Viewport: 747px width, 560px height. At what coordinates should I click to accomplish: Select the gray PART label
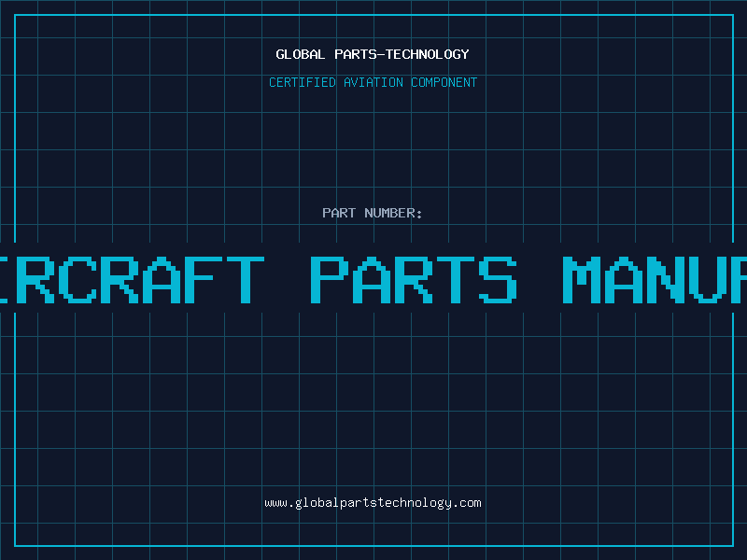click(339, 213)
